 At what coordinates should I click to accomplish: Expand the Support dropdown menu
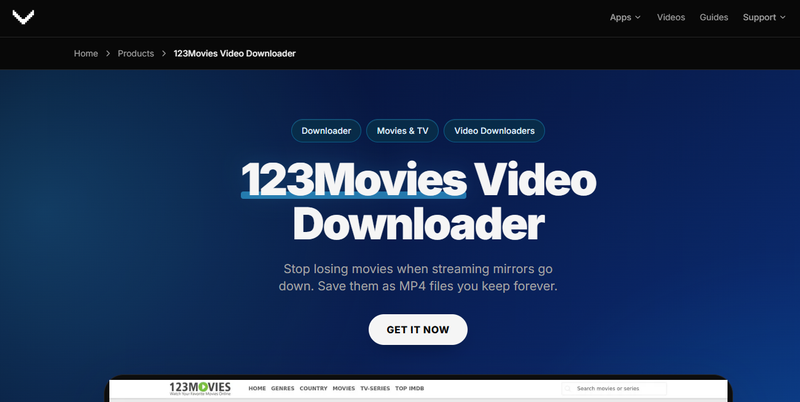coord(764,17)
